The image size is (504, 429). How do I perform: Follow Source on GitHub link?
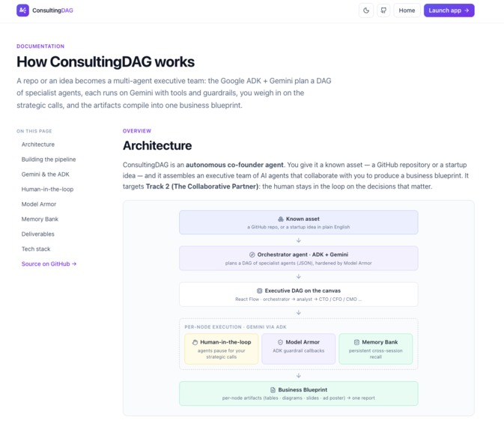(x=49, y=264)
